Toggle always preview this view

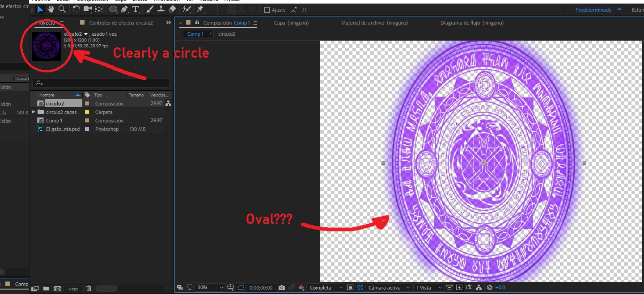[x=180, y=287]
